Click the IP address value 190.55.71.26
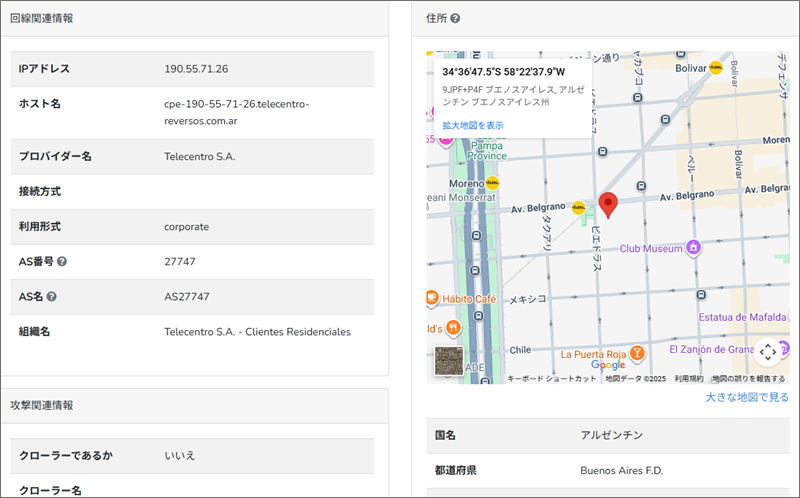Viewport: 800px width, 498px height. (x=196, y=69)
